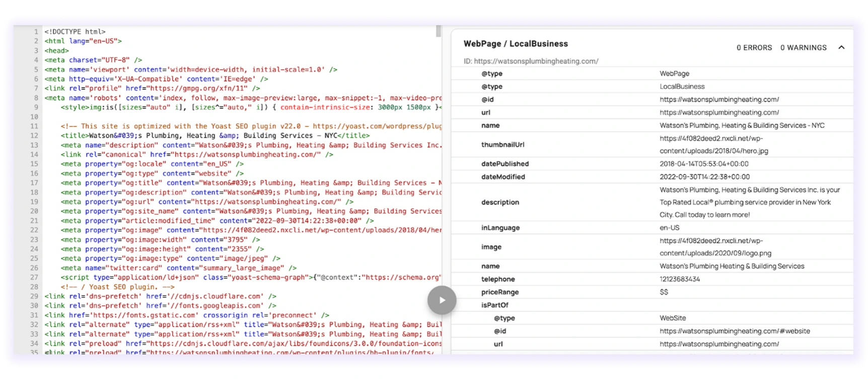Click the 0 ERRORS label
This screenshot has width=868, height=380.
(x=754, y=47)
